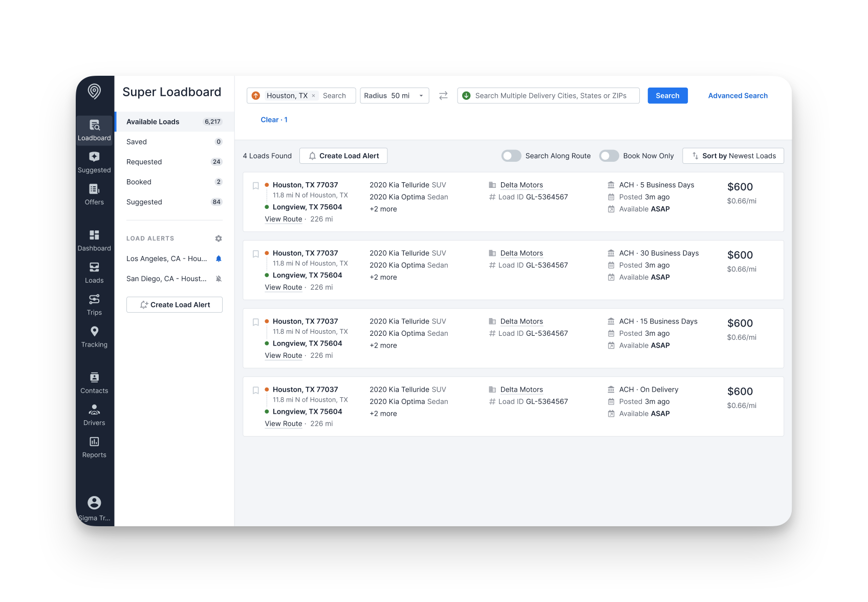Toggle bell for Los Angeles, CA alert

[x=219, y=259]
